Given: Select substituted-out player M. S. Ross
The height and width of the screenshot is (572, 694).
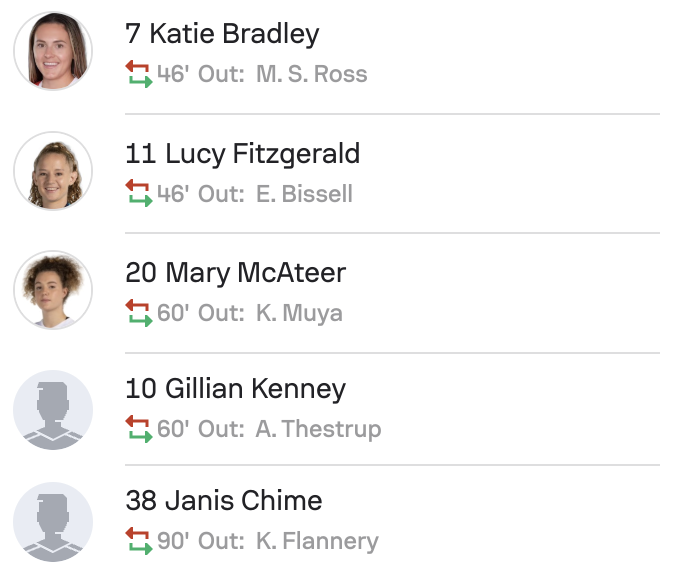Looking at the screenshot, I should click(x=311, y=75).
